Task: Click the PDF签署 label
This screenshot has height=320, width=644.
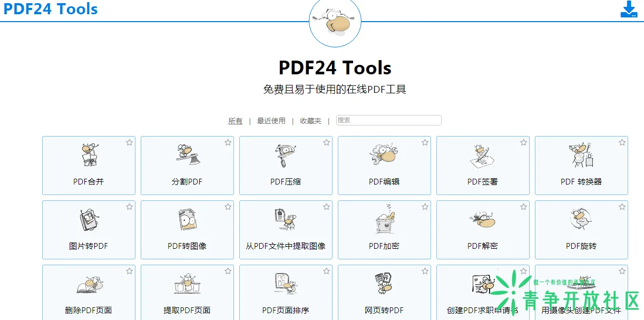Action: (483, 182)
